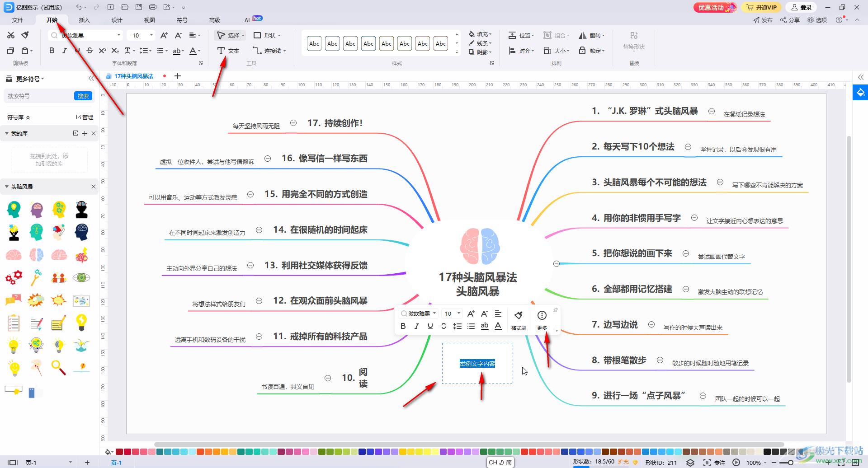This screenshot has width=868, height=468.
Task: Click the zoom slider handle
Action: pos(790,463)
